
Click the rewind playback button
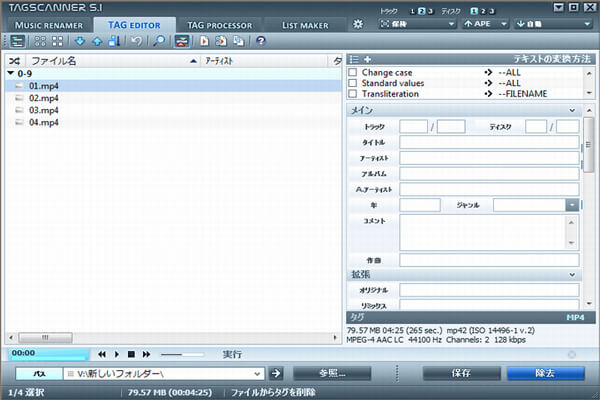[101, 354]
